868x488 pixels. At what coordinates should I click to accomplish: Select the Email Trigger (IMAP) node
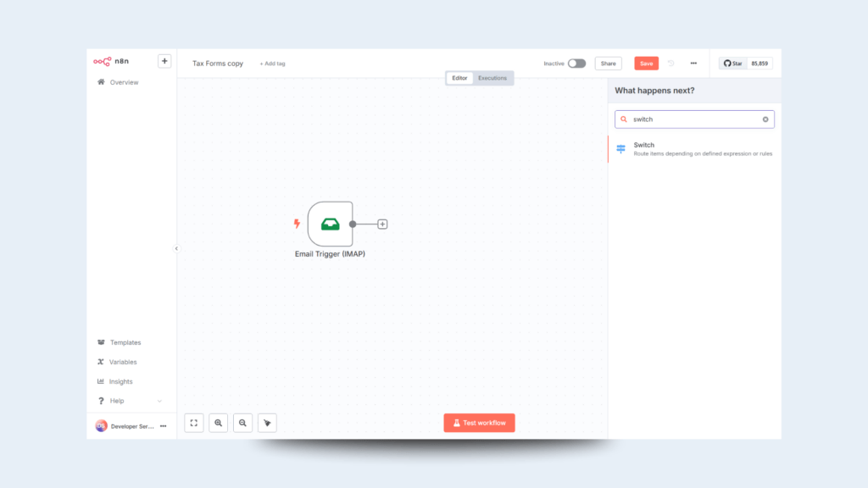(x=330, y=224)
